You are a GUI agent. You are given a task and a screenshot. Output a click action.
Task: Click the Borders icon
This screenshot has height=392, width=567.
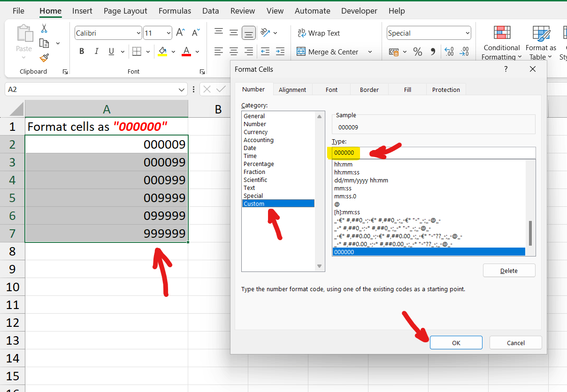click(137, 52)
